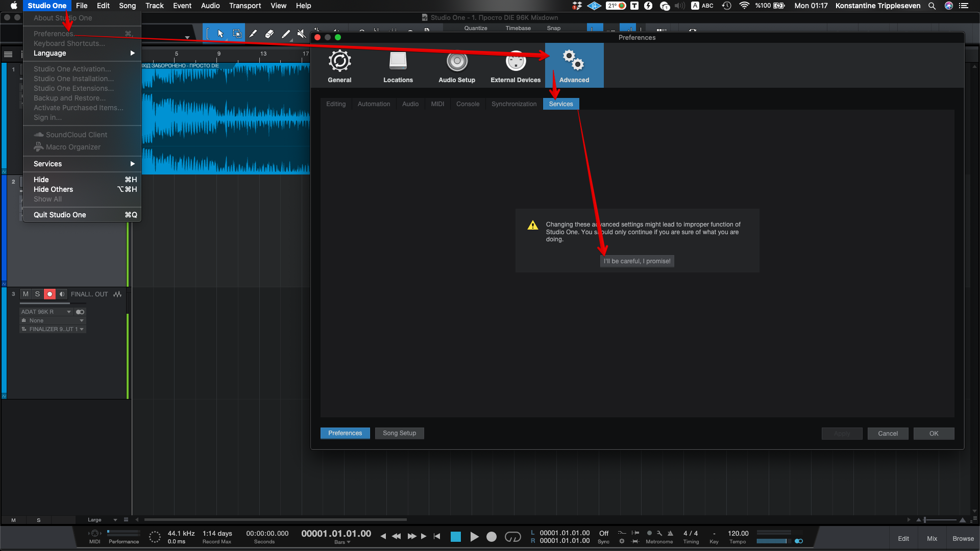This screenshot has width=980, height=551.
Task: Select the Mute tool in the toolbar
Action: point(302,34)
